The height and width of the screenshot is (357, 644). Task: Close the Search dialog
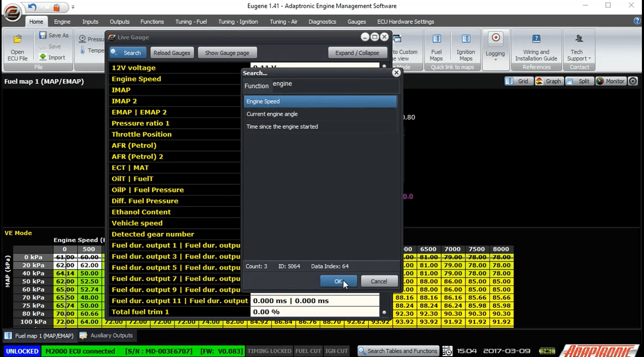click(396, 73)
